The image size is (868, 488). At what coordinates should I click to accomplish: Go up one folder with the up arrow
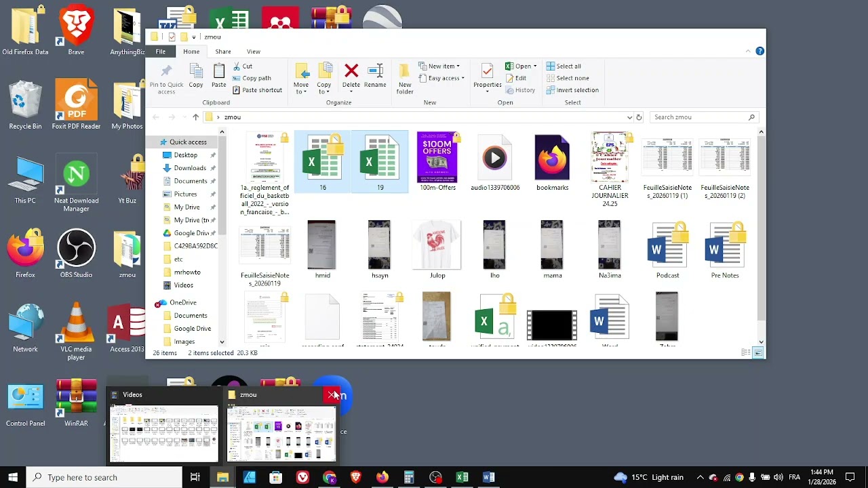click(195, 117)
